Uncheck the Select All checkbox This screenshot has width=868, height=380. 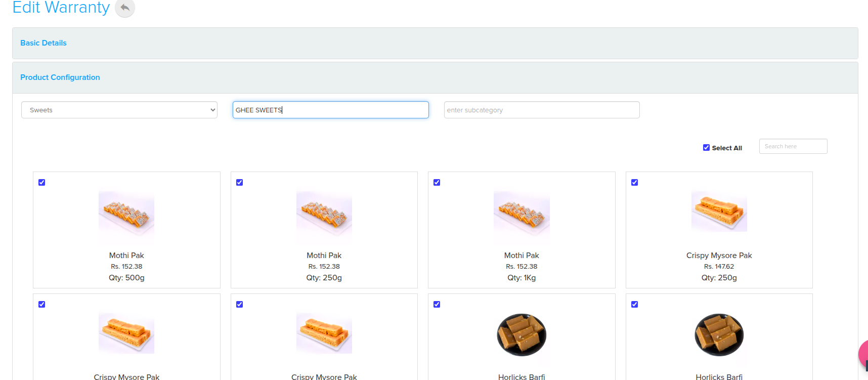706,148
